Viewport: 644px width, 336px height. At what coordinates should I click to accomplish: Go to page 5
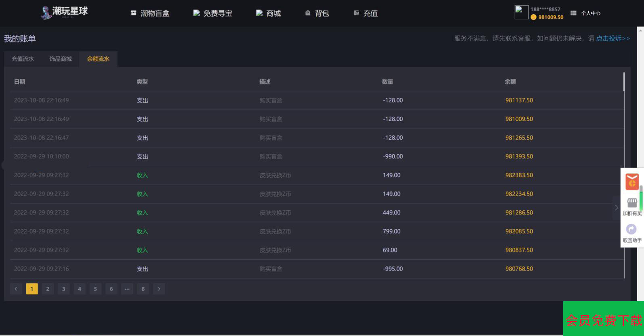[95, 289]
